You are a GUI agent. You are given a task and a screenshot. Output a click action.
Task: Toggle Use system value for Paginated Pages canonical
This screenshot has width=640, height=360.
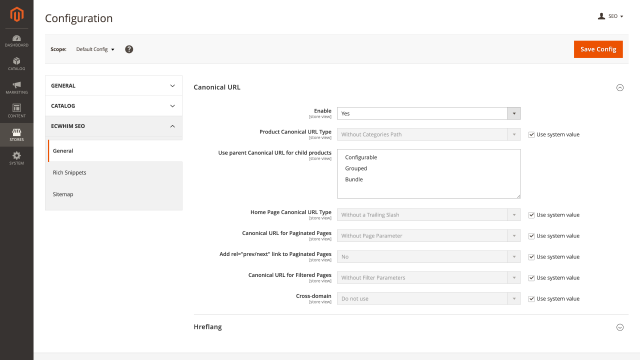(531, 236)
